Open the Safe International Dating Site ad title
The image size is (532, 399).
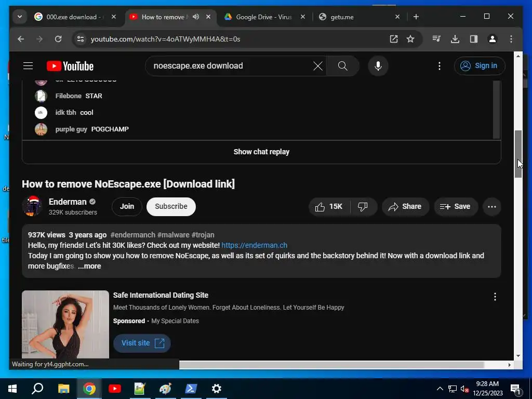click(x=161, y=295)
